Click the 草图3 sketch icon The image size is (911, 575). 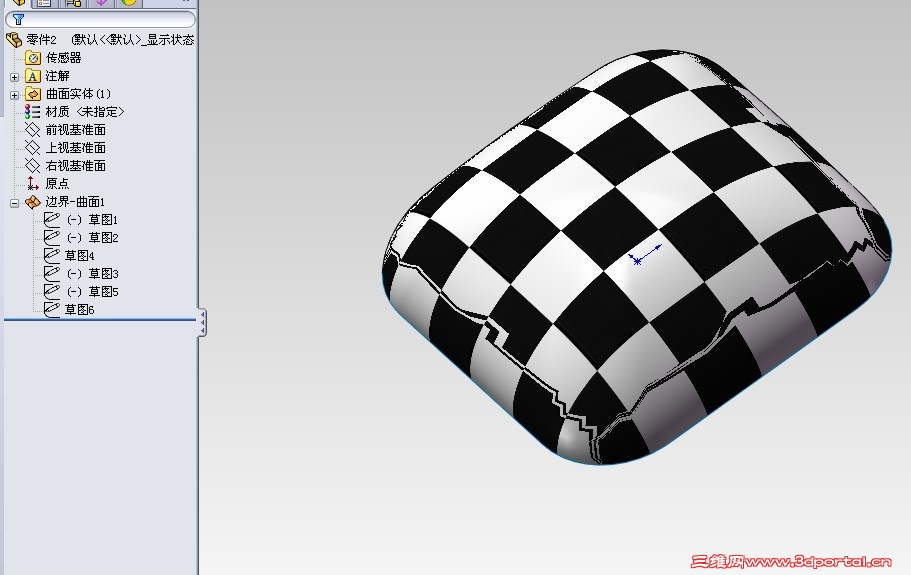pyautogui.click(x=52, y=273)
